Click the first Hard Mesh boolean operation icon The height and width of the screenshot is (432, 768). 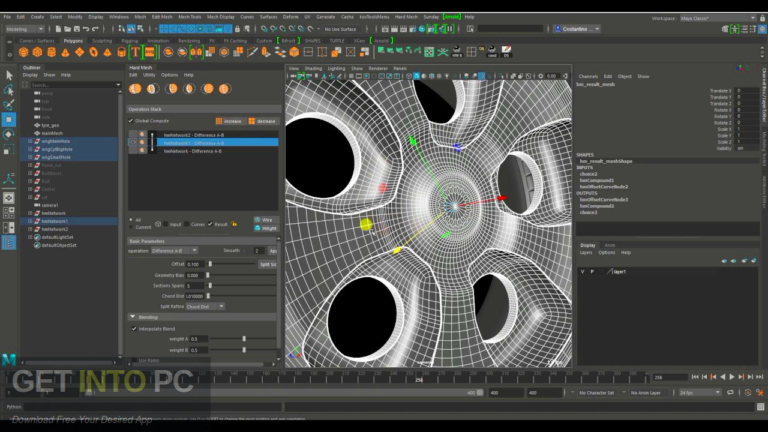click(135, 89)
